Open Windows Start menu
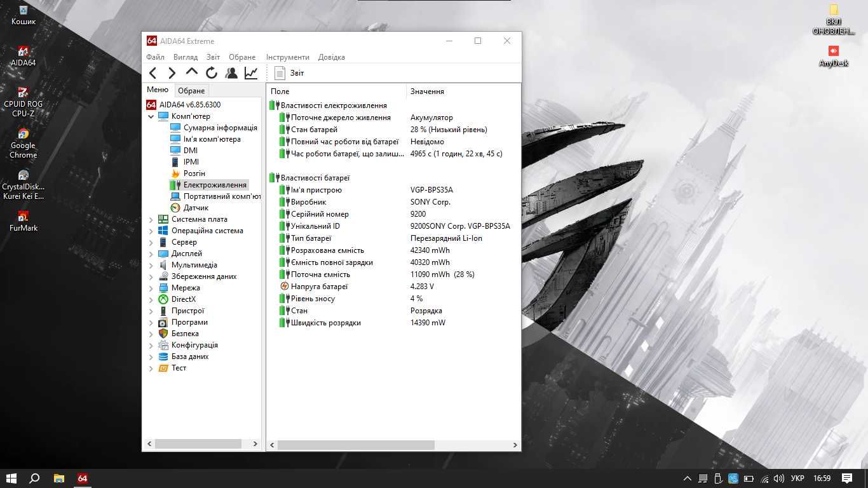The image size is (868, 488). (x=11, y=478)
